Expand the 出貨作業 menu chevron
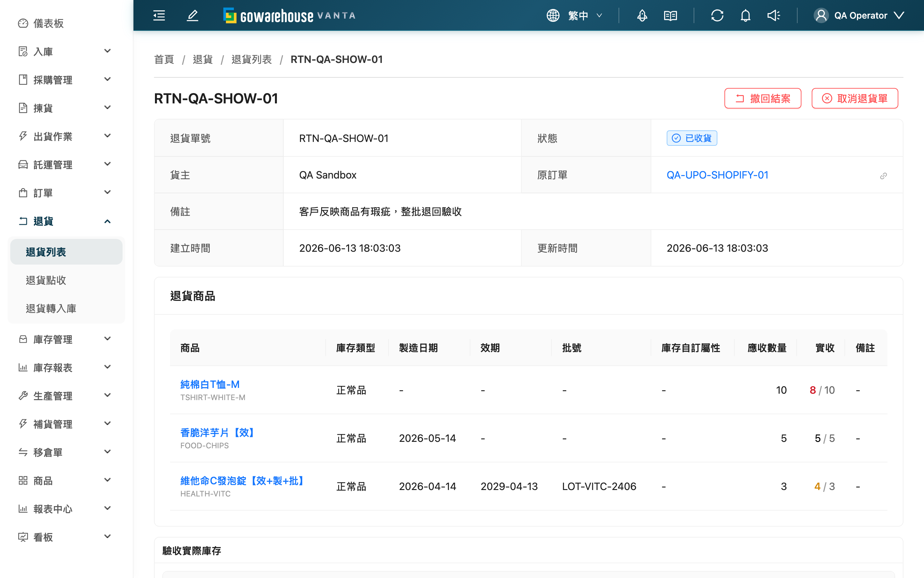Viewport: 924px width, 578px height. 108,136
